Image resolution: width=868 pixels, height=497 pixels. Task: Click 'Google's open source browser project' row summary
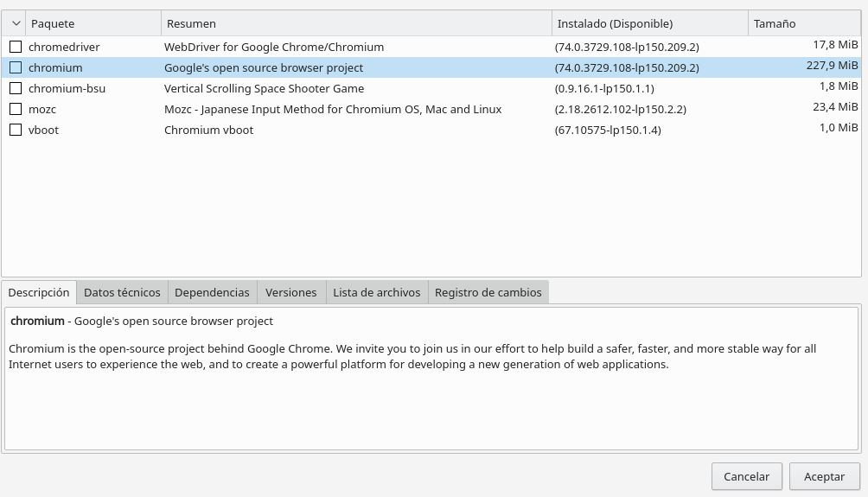[x=264, y=67]
